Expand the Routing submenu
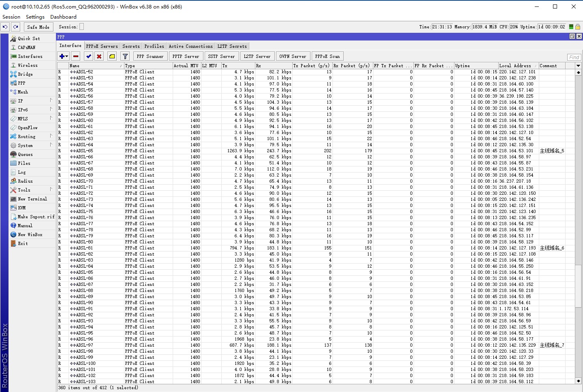583x392 pixels. point(32,136)
